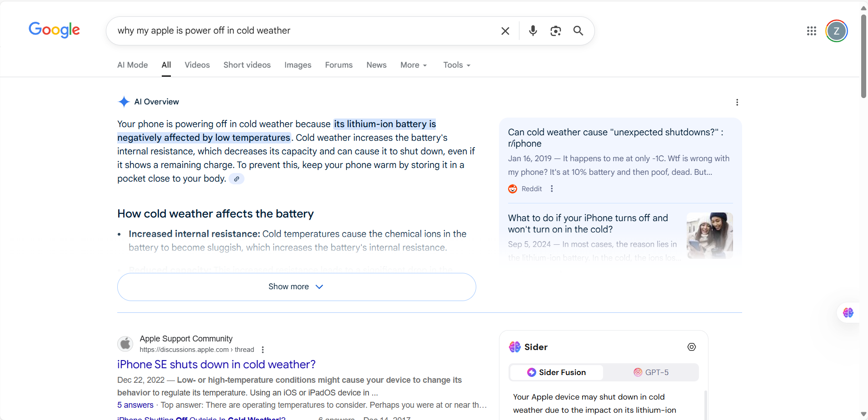868x420 pixels.
Task: Select the Sider Fusion model
Action: coord(557,372)
